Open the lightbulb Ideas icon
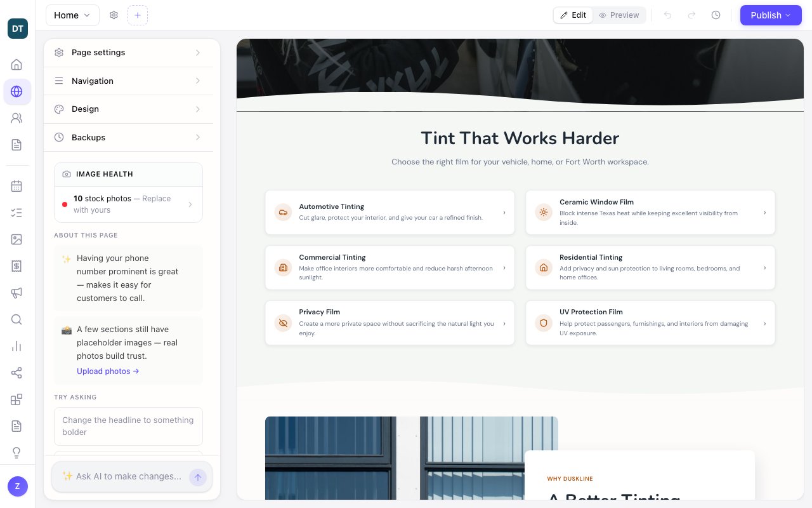Viewport: 812px width, 508px height. point(17,453)
